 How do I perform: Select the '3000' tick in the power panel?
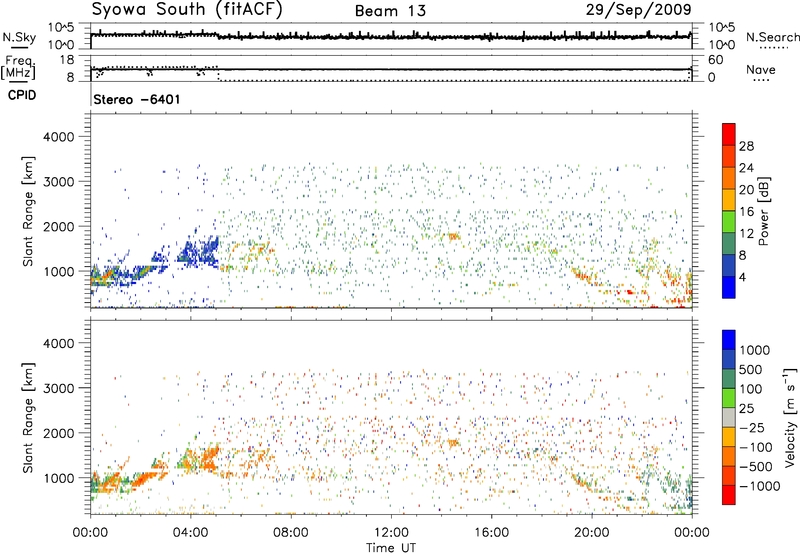pyautogui.click(x=58, y=182)
